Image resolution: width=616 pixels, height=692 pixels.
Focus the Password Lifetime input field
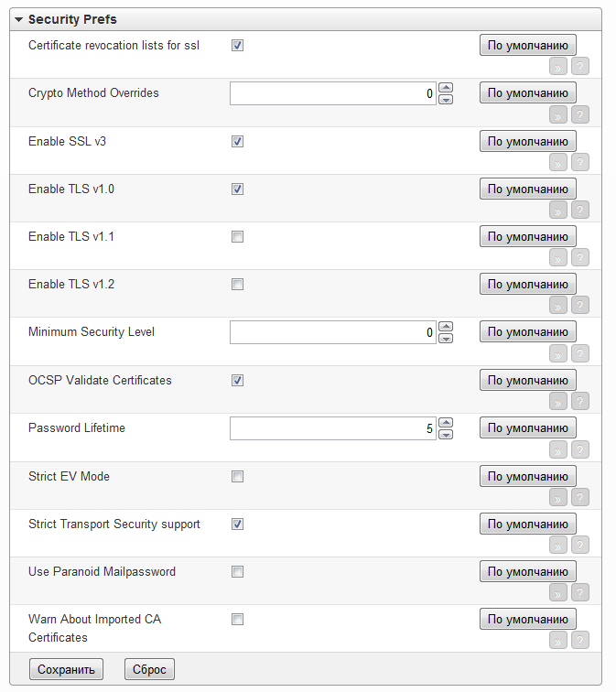(x=333, y=428)
